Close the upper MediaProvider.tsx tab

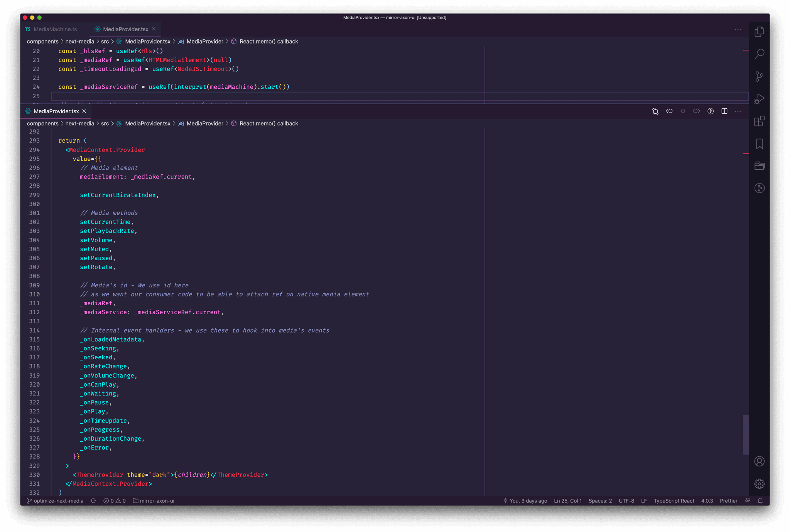tap(154, 29)
